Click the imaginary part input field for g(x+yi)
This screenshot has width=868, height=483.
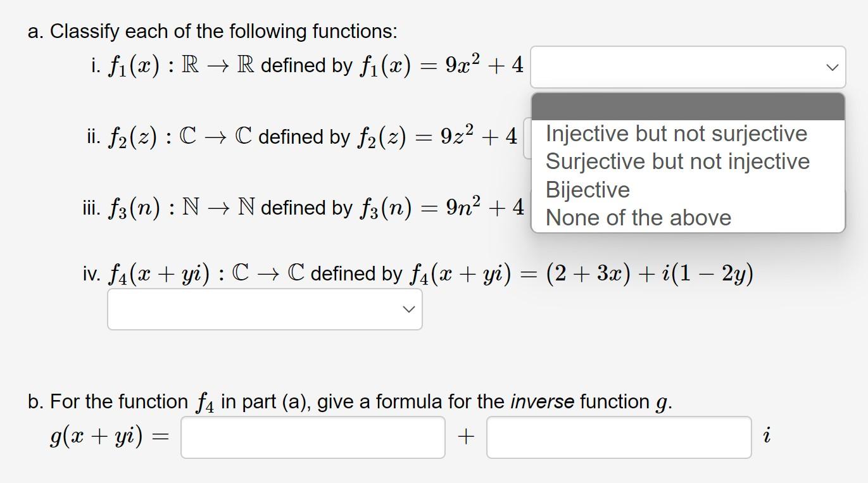point(617,436)
